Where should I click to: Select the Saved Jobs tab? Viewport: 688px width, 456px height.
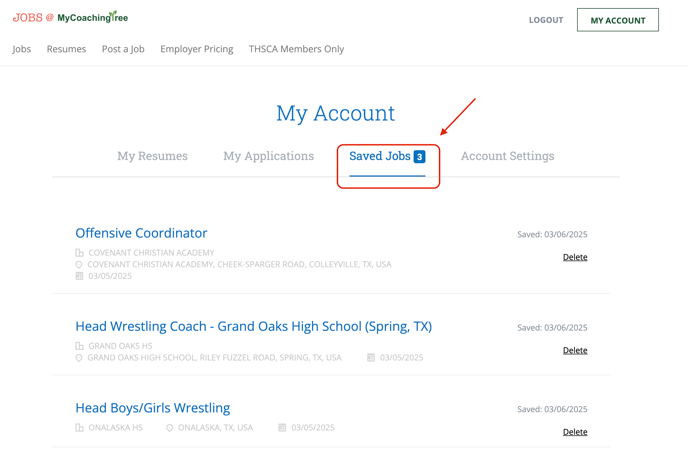387,157
